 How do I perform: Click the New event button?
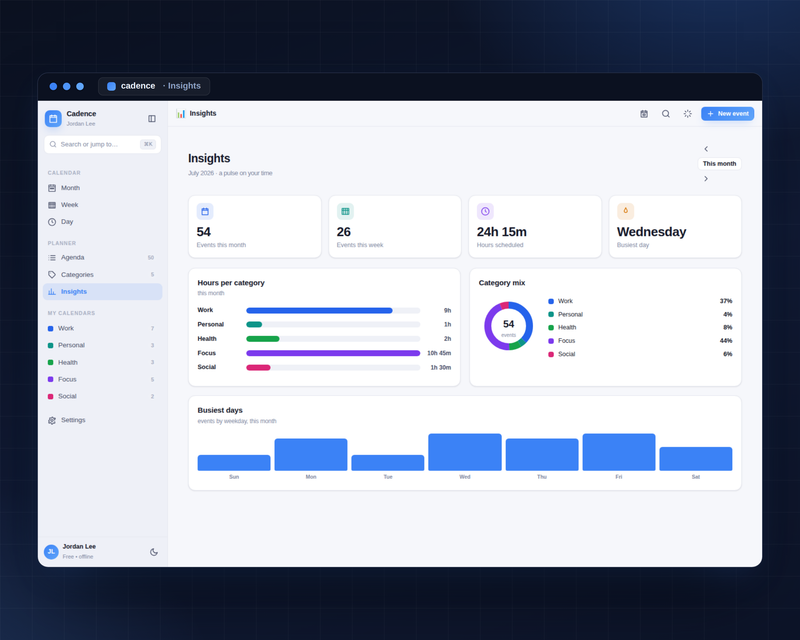pyautogui.click(x=728, y=114)
